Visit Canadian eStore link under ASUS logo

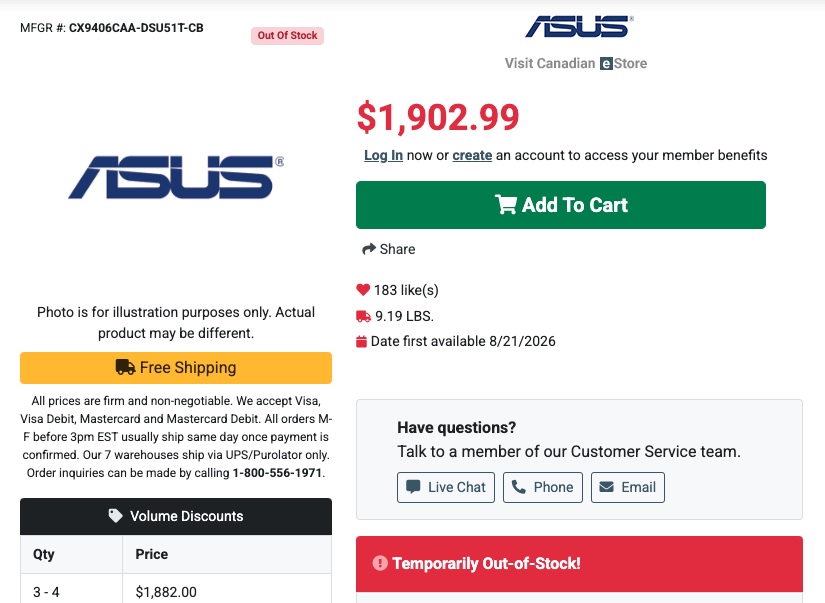[576, 63]
